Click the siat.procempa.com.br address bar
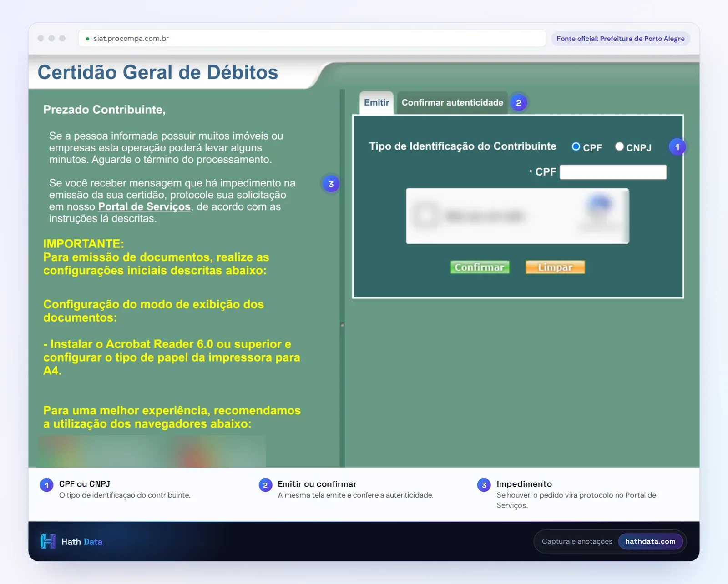This screenshot has width=728, height=584. coord(312,39)
